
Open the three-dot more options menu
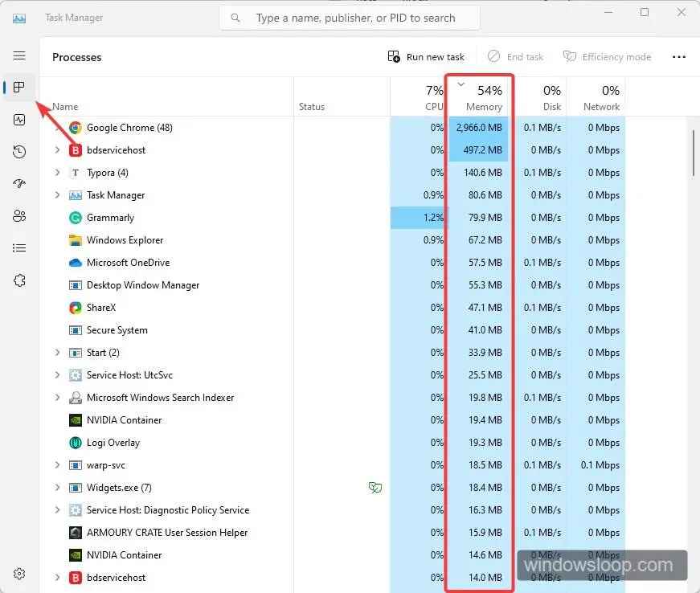678,57
